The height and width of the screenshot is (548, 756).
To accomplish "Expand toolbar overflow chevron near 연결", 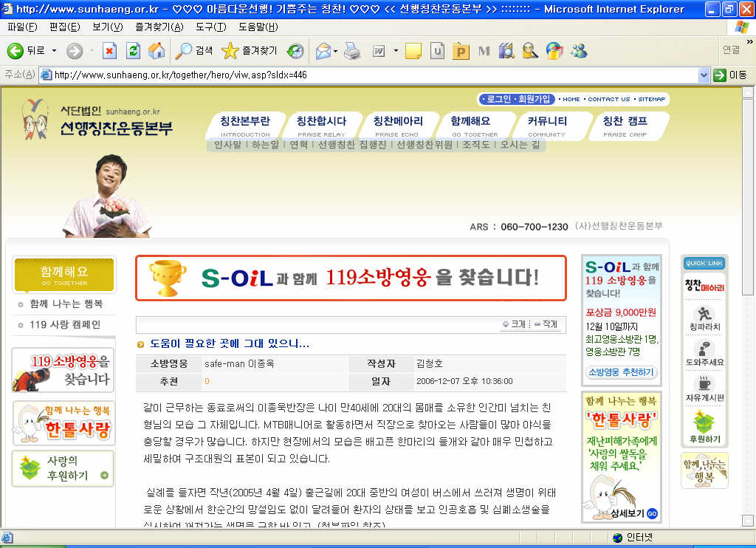I will coord(750,42).
